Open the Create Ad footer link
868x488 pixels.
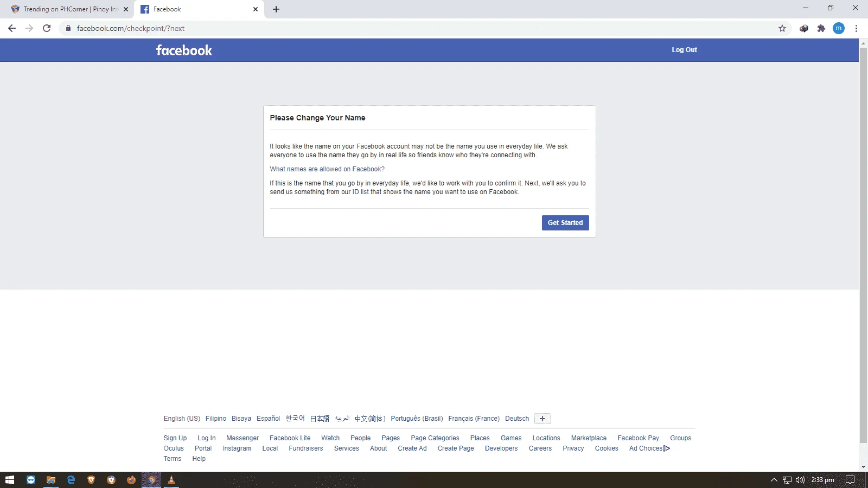point(412,448)
